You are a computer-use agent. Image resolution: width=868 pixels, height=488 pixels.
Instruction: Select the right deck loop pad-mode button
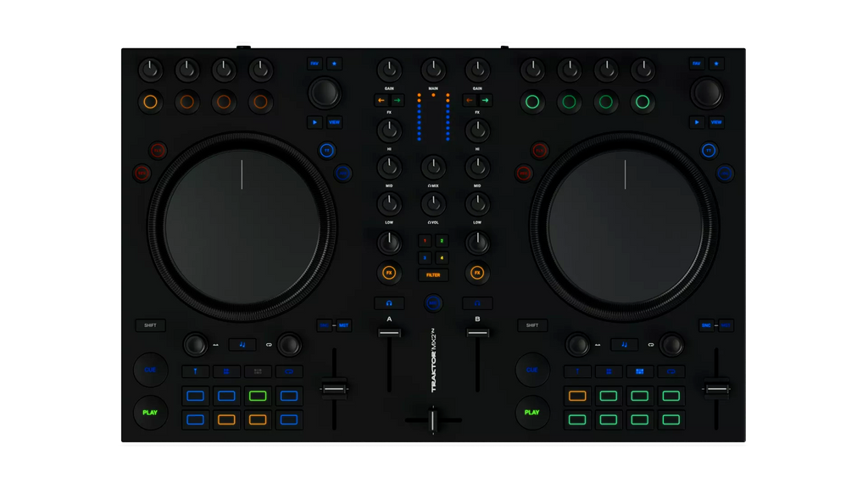coord(671,371)
